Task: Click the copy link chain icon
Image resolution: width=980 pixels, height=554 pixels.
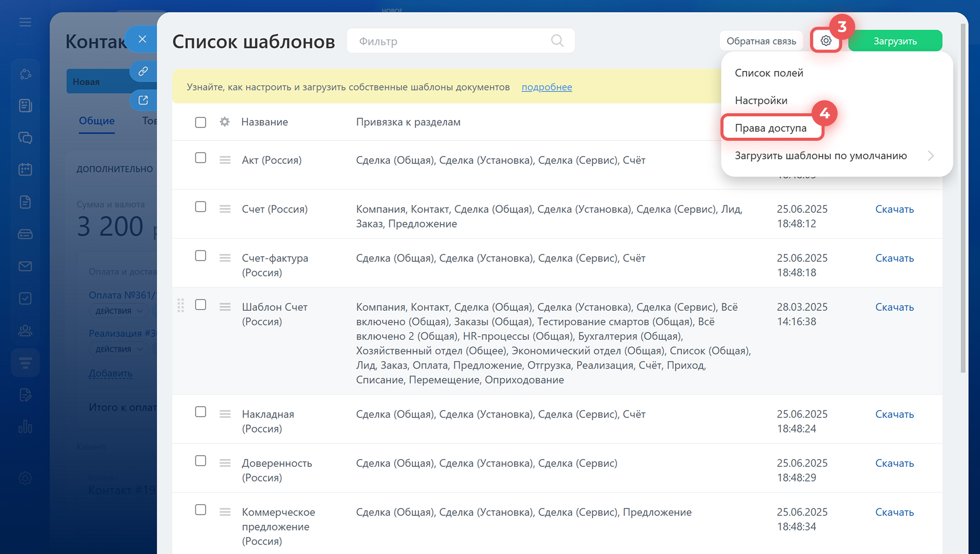Action: [x=143, y=71]
